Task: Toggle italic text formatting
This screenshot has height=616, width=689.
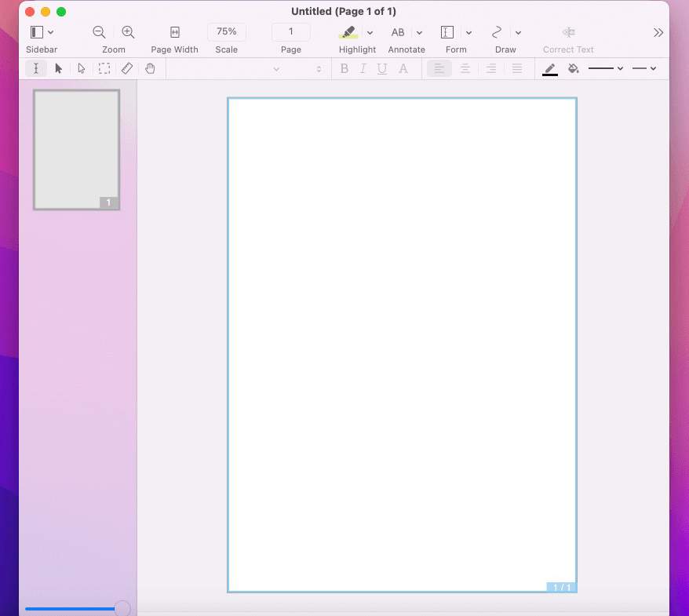Action: coord(363,69)
